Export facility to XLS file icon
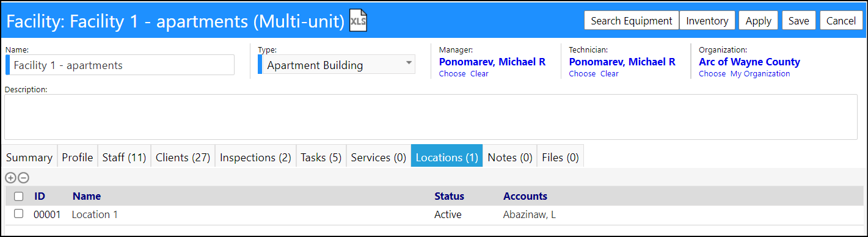Screen dimensions: 868x237 [358, 21]
